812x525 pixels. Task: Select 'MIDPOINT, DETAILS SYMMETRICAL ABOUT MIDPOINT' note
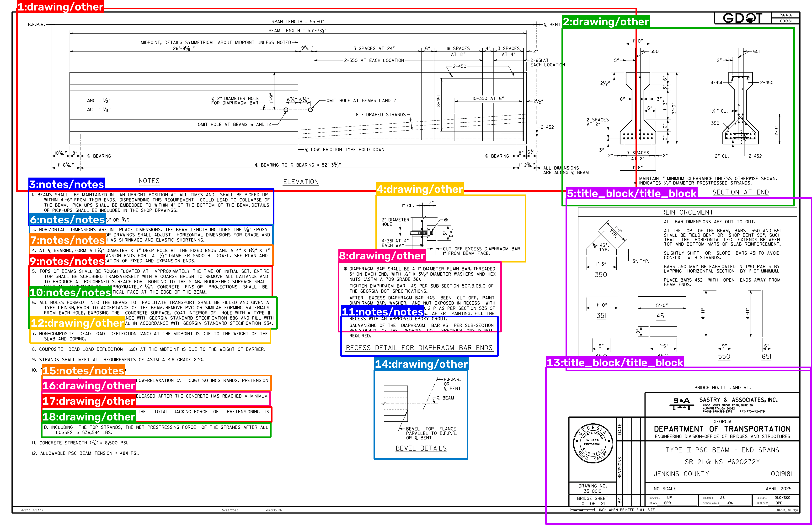[x=216, y=43]
